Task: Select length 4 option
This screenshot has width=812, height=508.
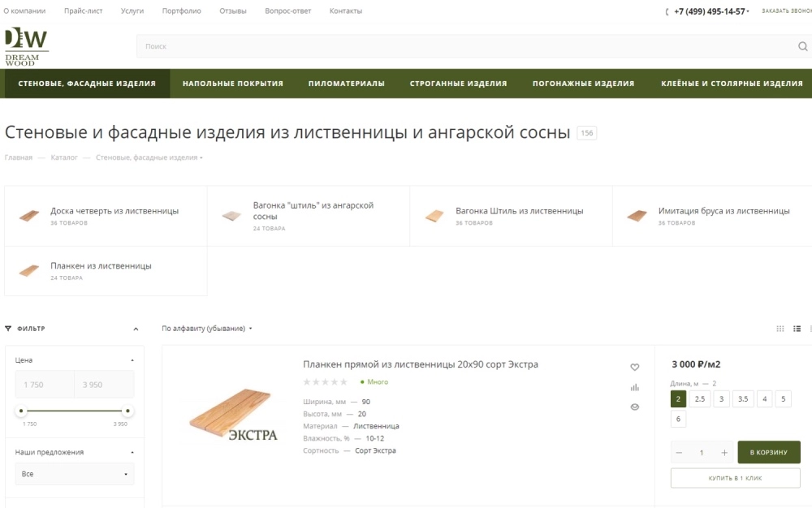Action: click(x=764, y=398)
